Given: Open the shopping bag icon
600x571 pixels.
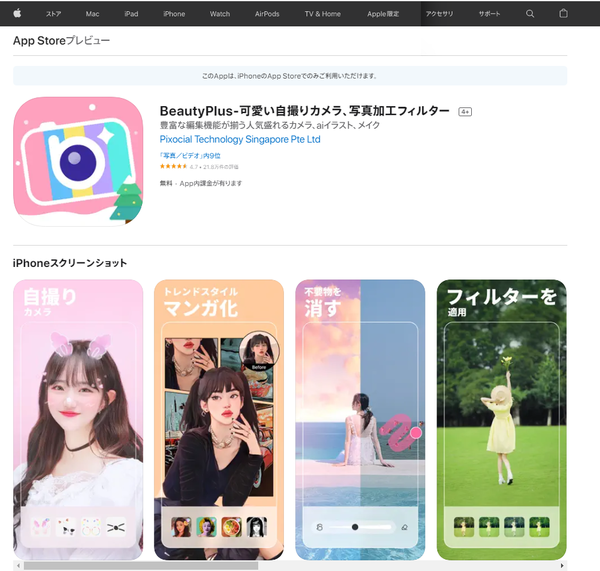Looking at the screenshot, I should click(563, 13).
